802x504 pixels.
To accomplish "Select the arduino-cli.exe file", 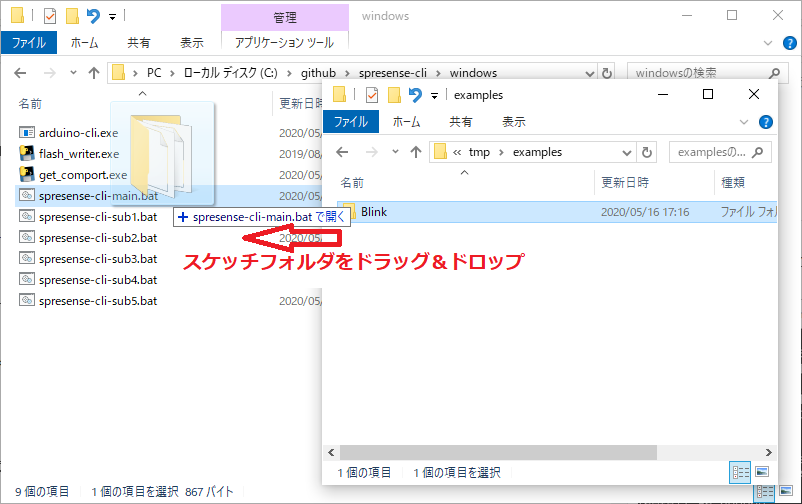I will pyautogui.click(x=78, y=133).
